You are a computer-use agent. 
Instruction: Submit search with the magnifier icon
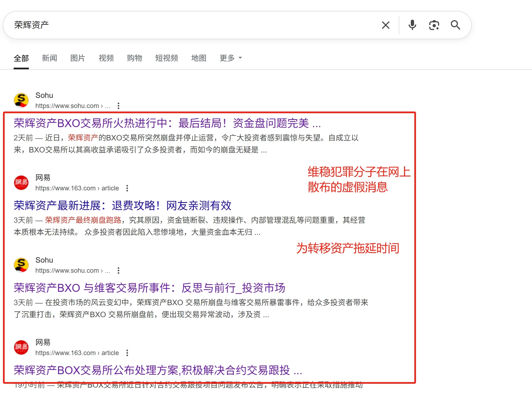tap(455, 25)
